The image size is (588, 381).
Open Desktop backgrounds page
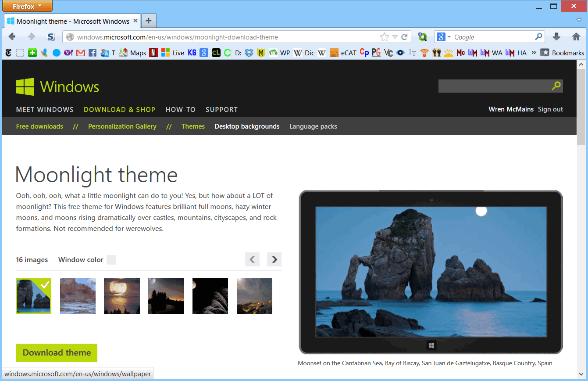[x=247, y=126]
